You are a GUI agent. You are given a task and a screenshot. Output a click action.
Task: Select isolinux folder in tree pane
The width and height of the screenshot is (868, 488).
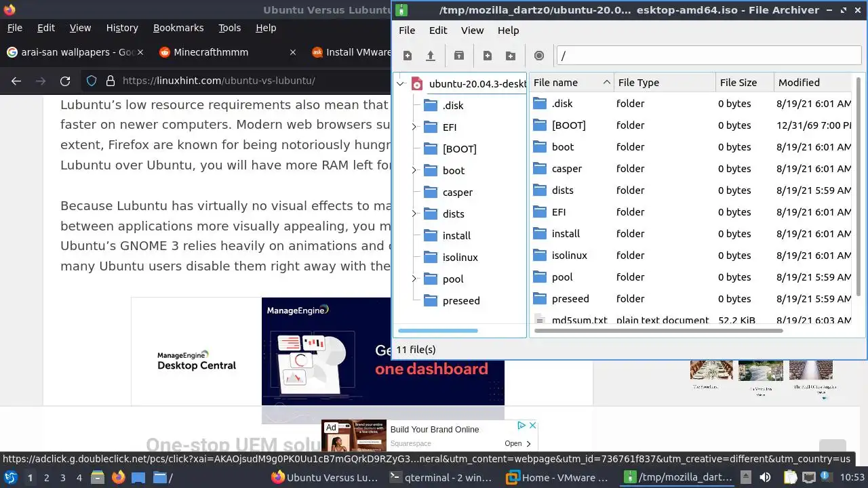(460, 258)
